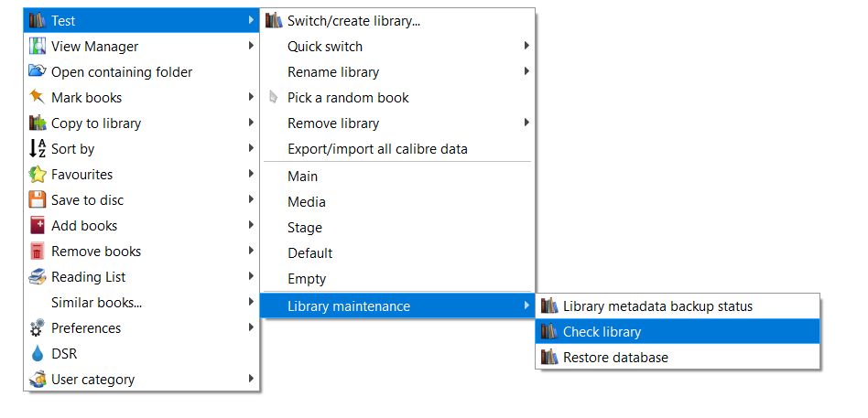Open Library metadata backup status
This screenshot has height=418, width=868.
click(657, 306)
